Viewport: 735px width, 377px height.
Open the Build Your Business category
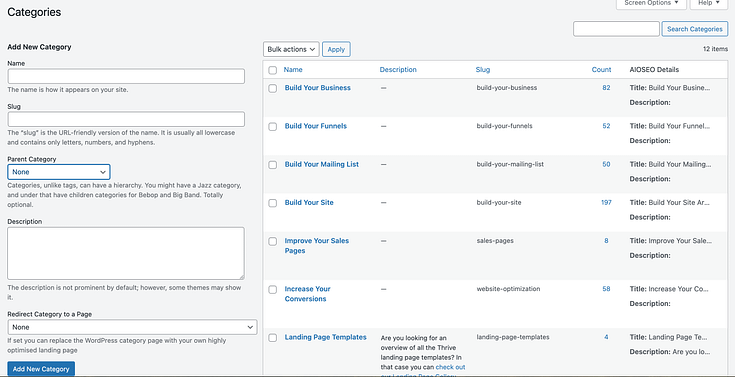click(317, 88)
